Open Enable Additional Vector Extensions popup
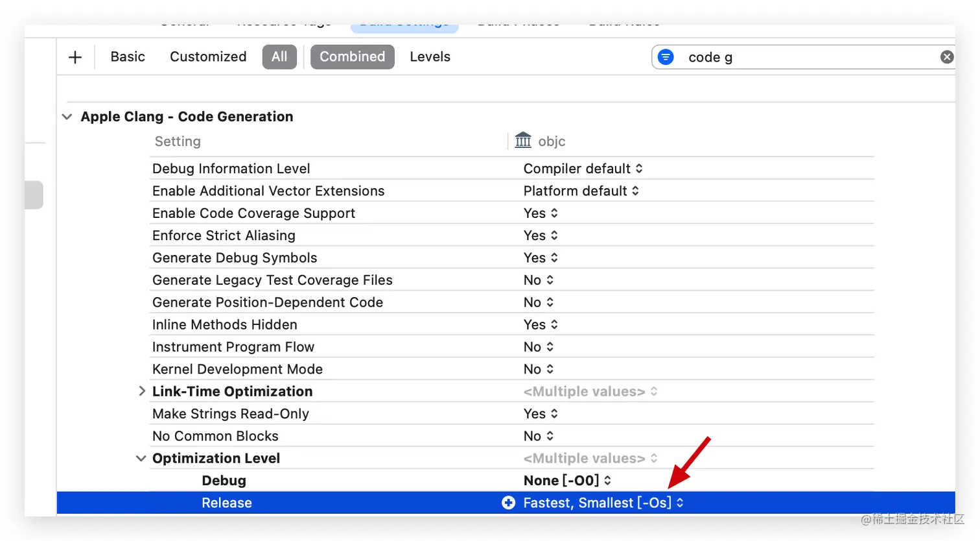Image resolution: width=980 pixels, height=541 pixels. pyautogui.click(x=581, y=191)
